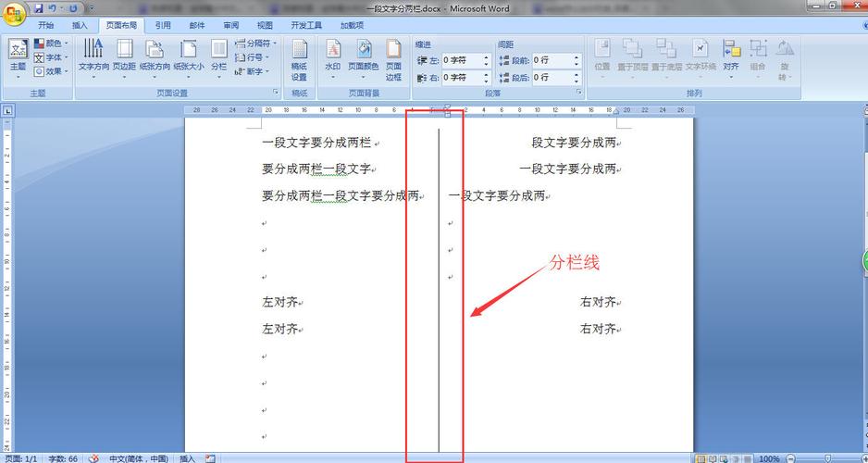Increase left indent with up stepper
The height and width of the screenshot is (463, 868).
(487, 57)
